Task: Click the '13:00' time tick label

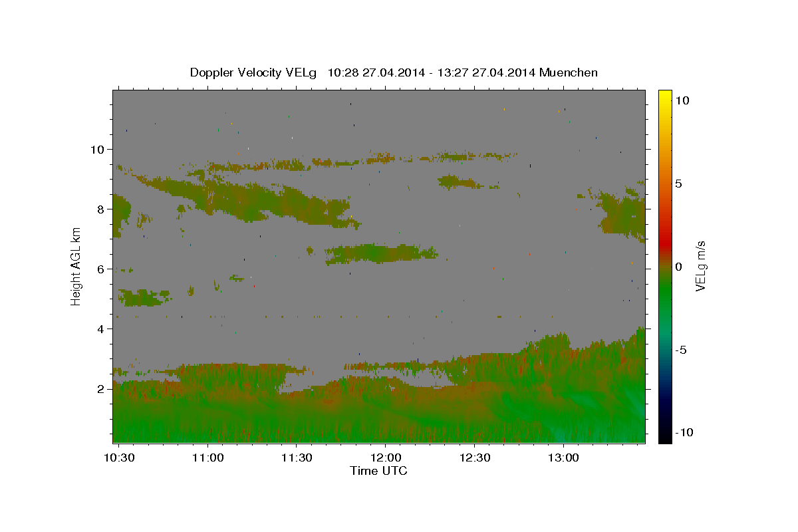Action: (x=564, y=458)
